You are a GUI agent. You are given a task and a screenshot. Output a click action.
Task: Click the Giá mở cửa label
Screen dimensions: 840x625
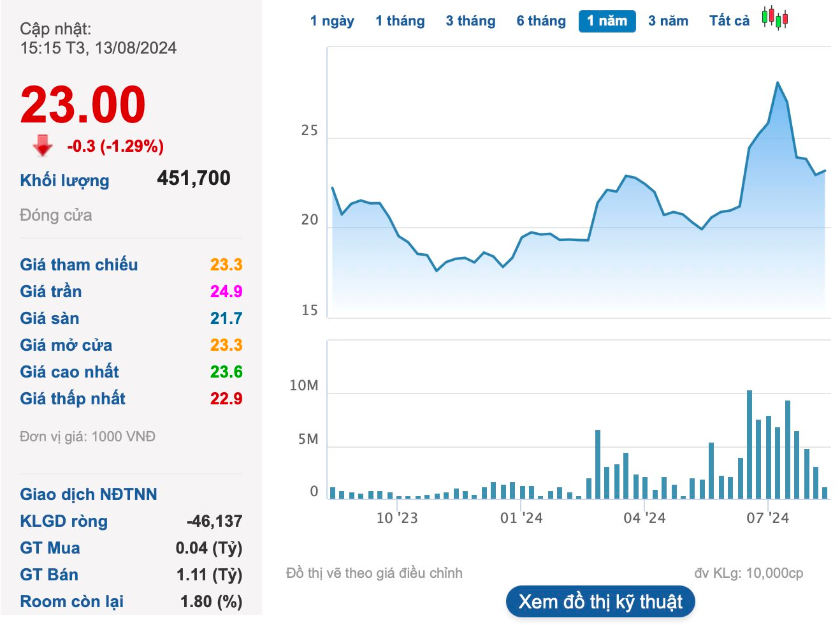[66, 345]
